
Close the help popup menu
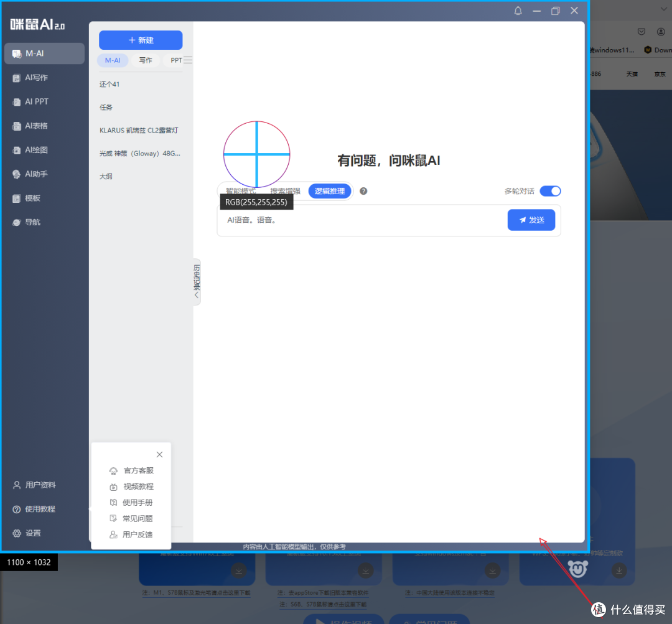coord(159,454)
